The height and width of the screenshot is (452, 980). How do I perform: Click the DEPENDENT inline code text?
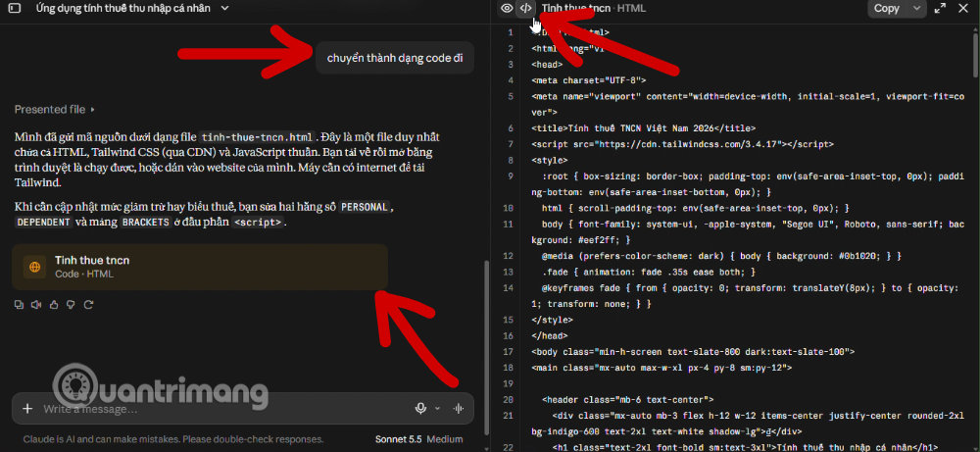coord(44,222)
